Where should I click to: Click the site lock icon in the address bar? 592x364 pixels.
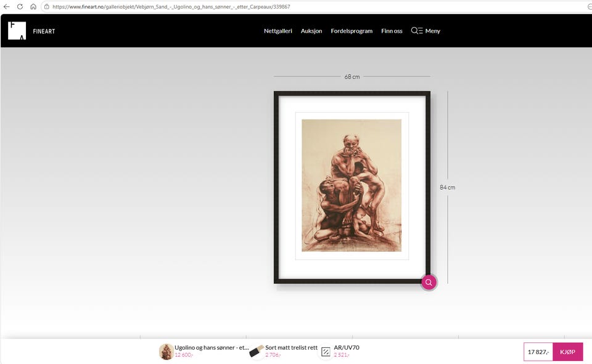47,6
